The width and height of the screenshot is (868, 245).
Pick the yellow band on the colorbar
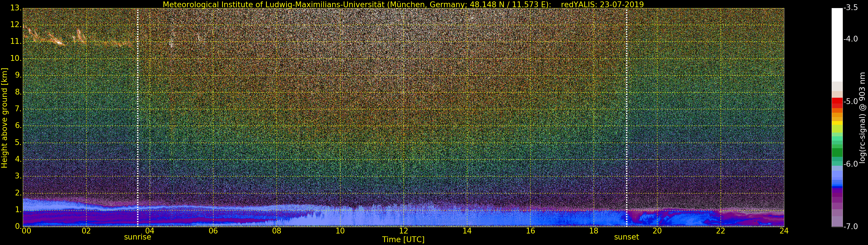click(837, 123)
